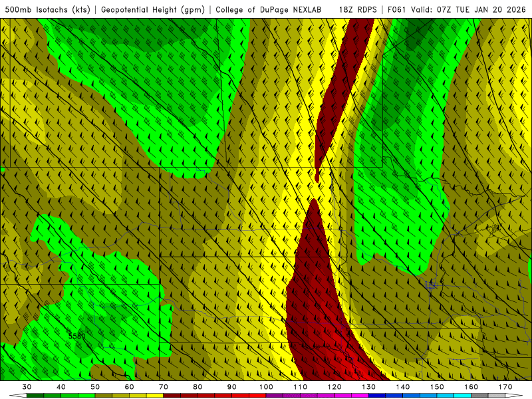Image resolution: width=532 pixels, height=399 pixels.
Task: Click the '500mb Isotachs (kts)' title text
Action: (x=47, y=9)
